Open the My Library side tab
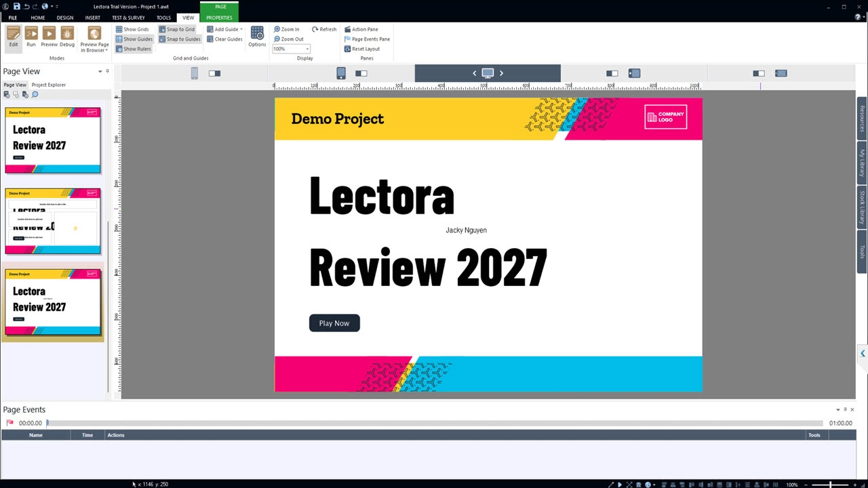Screen dimensions: 868x488 click(862, 163)
